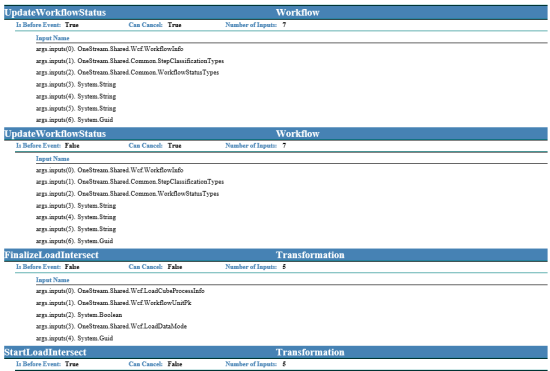Select the last System.Guid input row

coord(74,338)
